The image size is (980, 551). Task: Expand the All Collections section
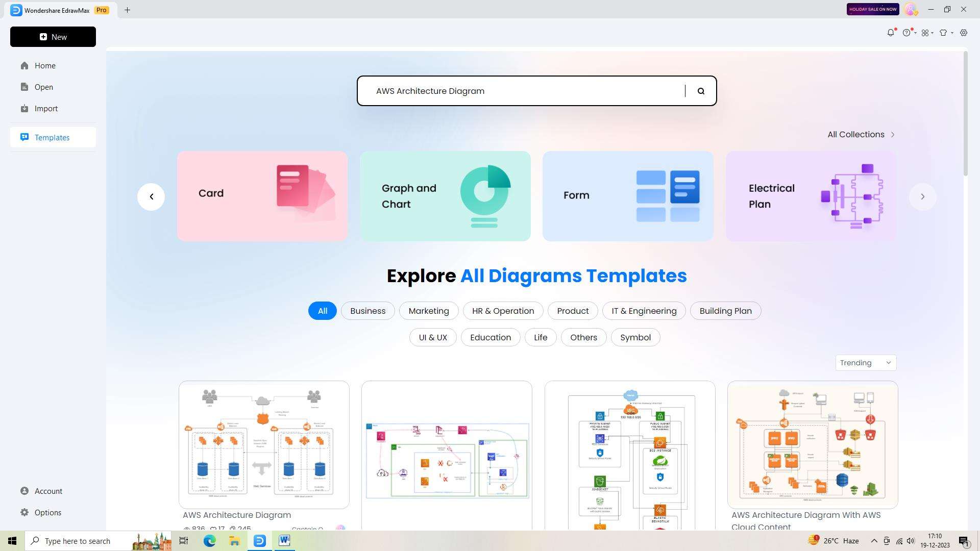coord(862,134)
